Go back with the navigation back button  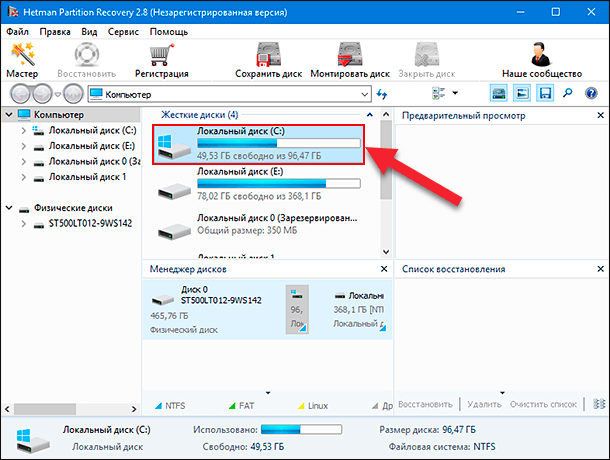pos(21,94)
